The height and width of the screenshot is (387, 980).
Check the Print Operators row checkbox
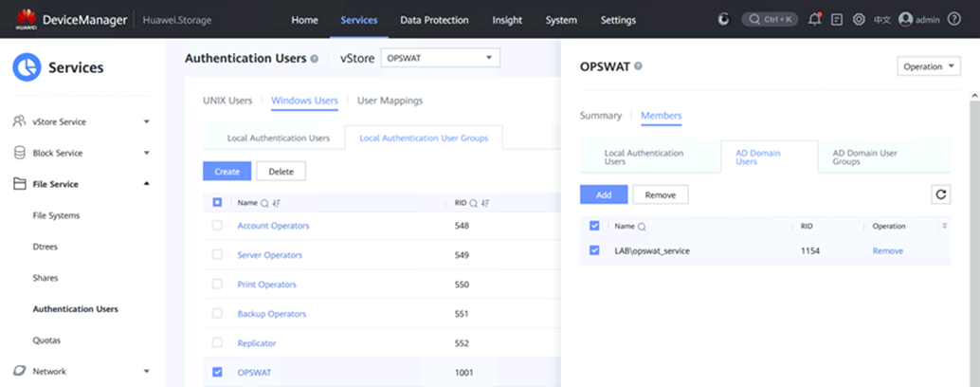(x=217, y=284)
